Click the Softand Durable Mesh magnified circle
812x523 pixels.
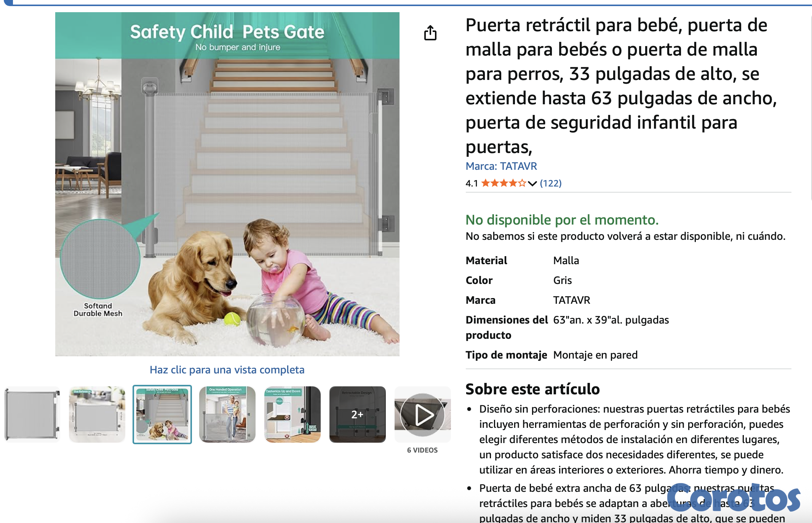pos(100,259)
